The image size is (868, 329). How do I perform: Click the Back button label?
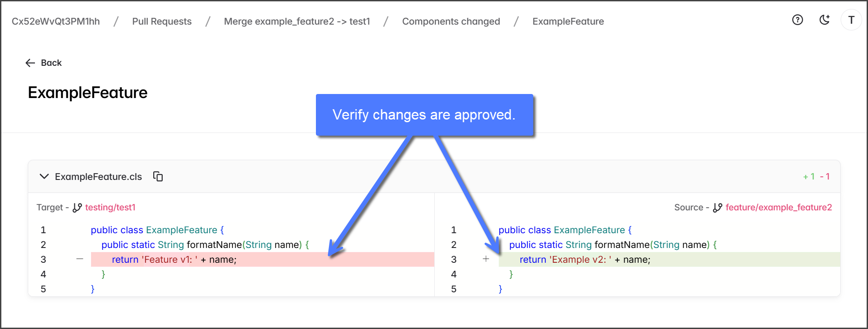pyautogui.click(x=51, y=63)
